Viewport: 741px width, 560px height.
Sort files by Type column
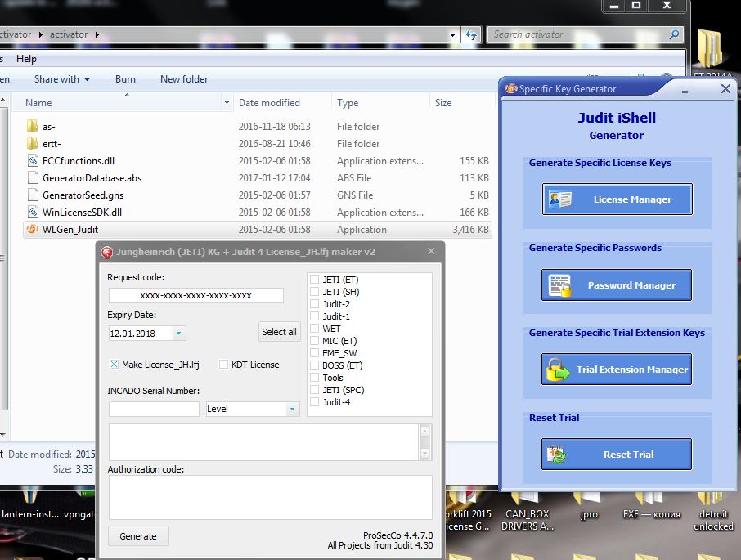pos(348,102)
